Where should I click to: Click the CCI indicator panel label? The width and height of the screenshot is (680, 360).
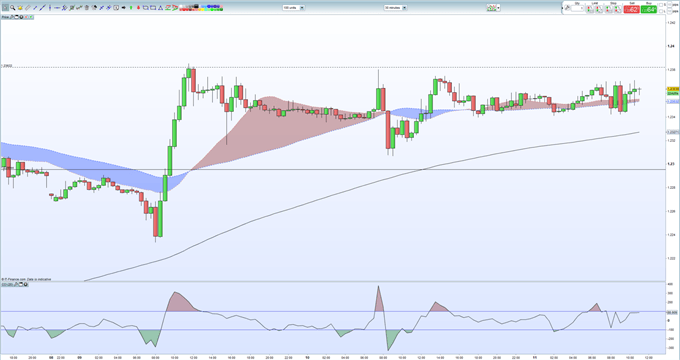[7, 285]
